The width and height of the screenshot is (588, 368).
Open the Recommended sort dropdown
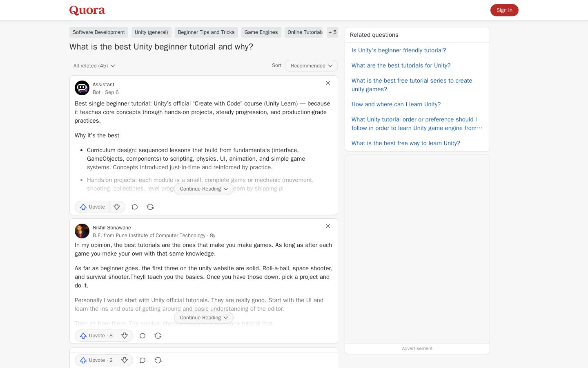(x=311, y=66)
